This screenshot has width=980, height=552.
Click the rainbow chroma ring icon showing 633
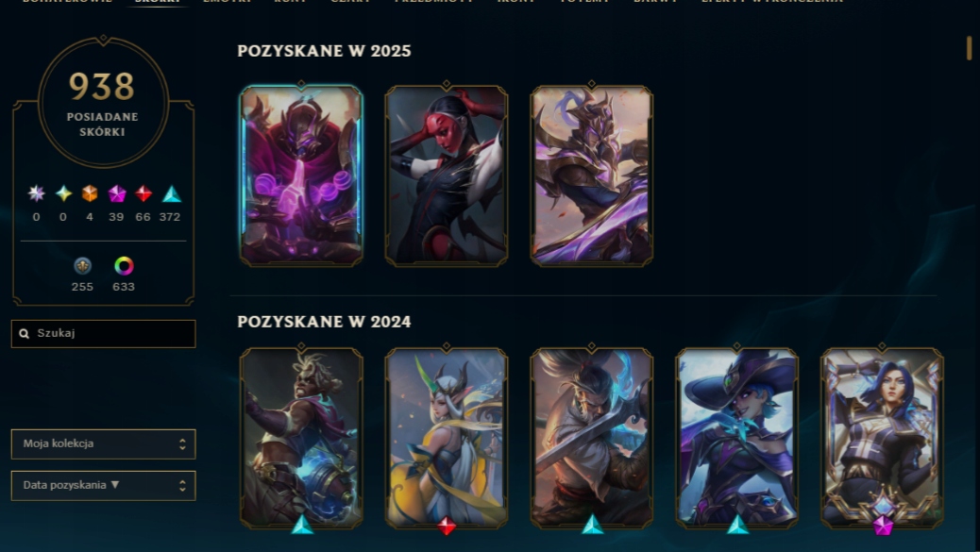click(124, 266)
